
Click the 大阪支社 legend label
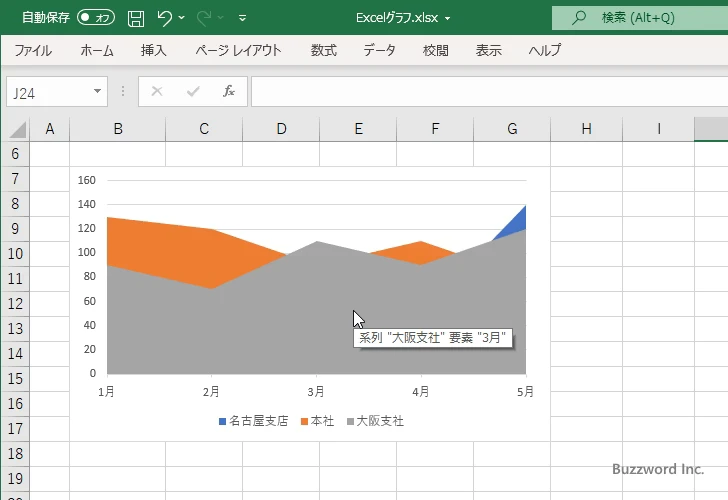380,421
